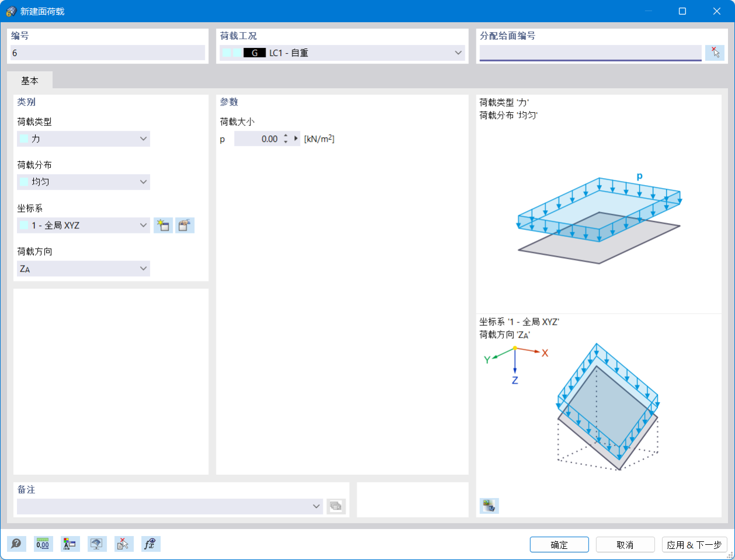The height and width of the screenshot is (560, 735).
Task: Open the 坐标系 dropdown 1 - 全局 XYZ
Action: pos(83,225)
